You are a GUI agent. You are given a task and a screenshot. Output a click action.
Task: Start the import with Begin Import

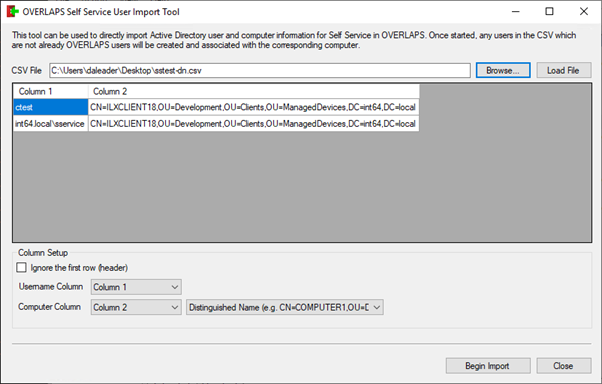click(x=488, y=366)
